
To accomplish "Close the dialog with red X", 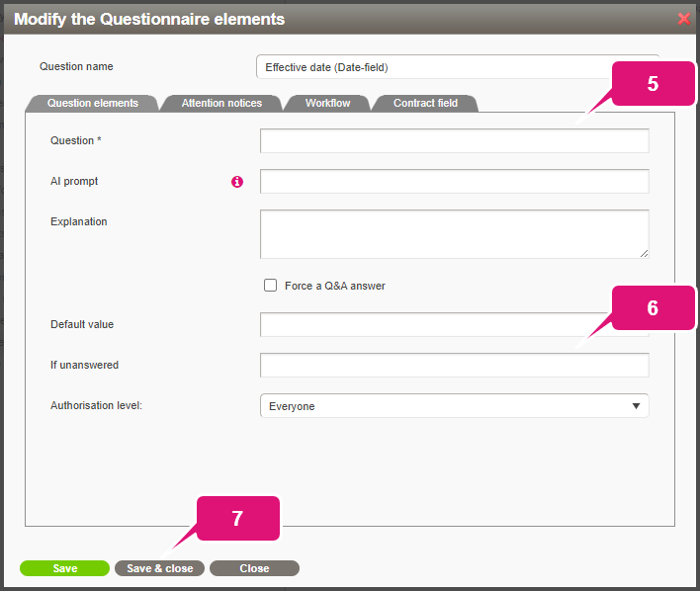I will (683, 19).
